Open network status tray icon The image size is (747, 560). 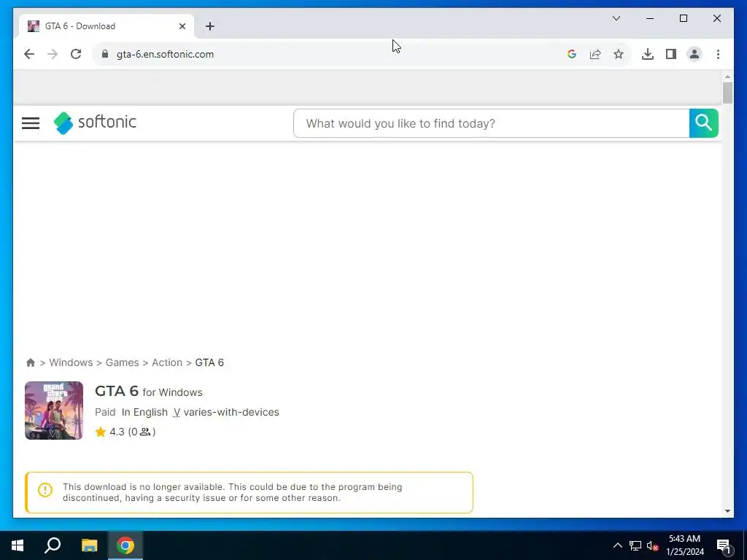[635, 545]
